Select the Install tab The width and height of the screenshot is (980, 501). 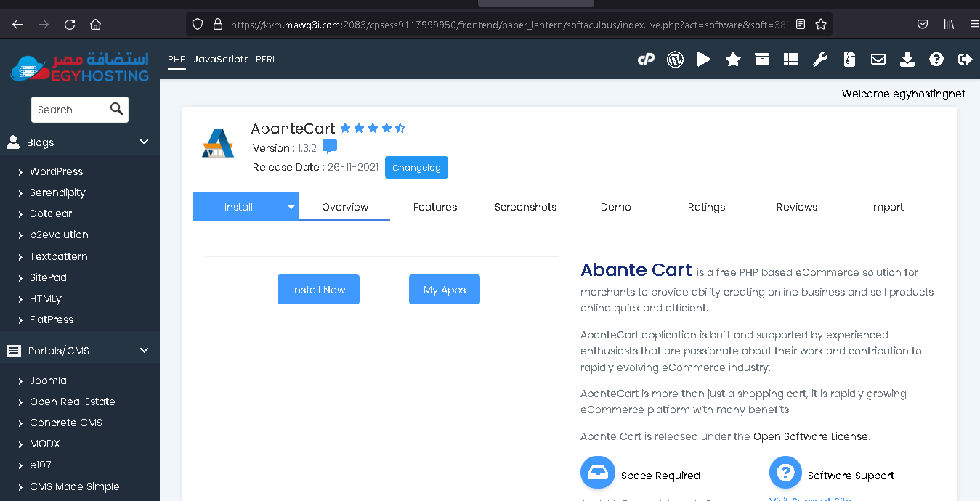(x=238, y=207)
